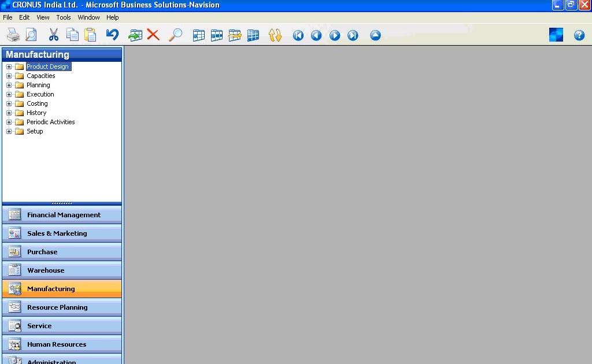Click the Navision blue logo icon
The width and height of the screenshot is (592, 364).
[556, 35]
